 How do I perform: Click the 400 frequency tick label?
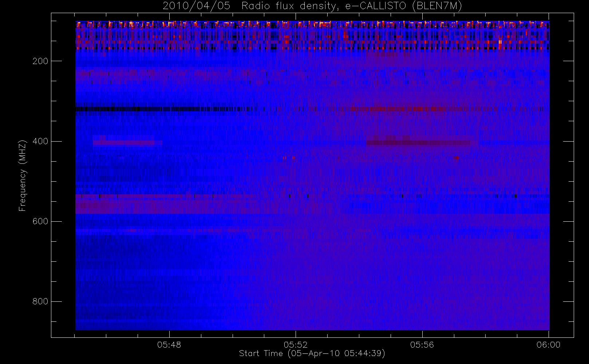tap(40, 141)
